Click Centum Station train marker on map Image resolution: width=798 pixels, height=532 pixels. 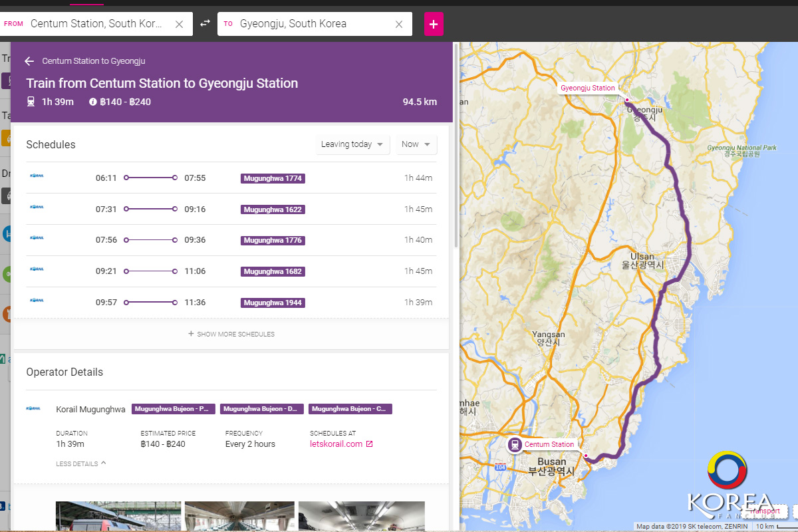pos(514,444)
